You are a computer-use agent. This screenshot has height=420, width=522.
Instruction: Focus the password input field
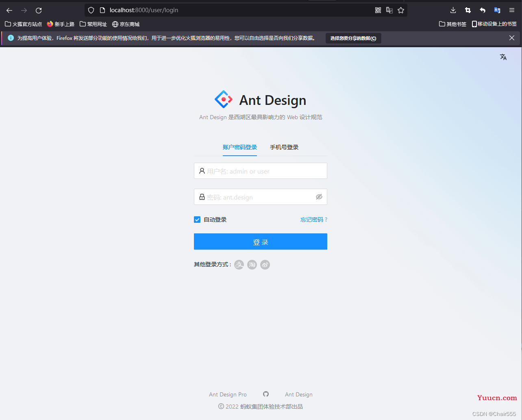(x=261, y=197)
